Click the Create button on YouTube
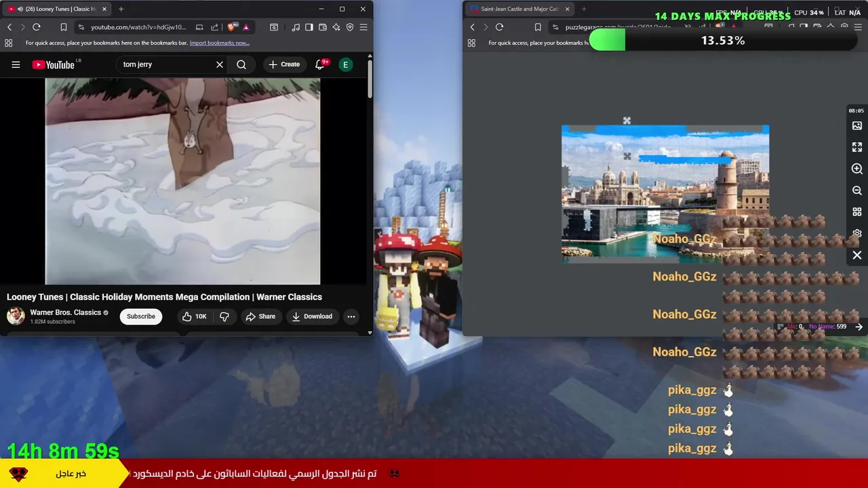This screenshot has width=868, height=488. pyautogui.click(x=284, y=64)
